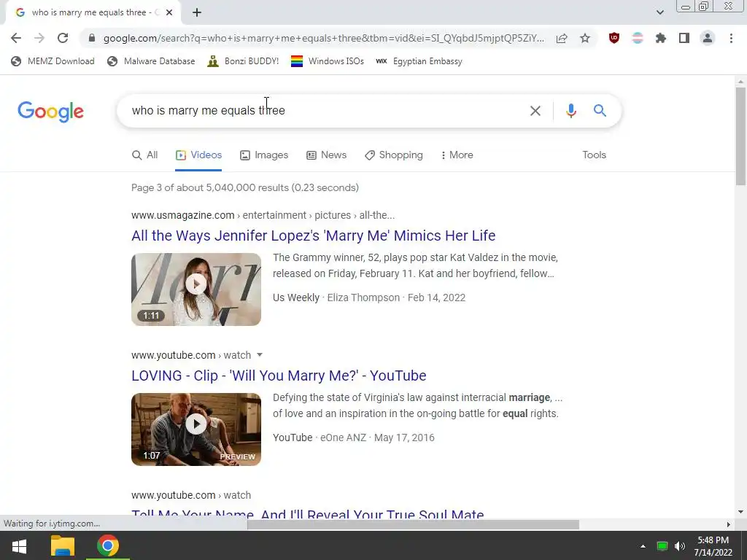This screenshot has width=747, height=560.
Task: Select the Videos tab
Action: pyautogui.click(x=198, y=155)
